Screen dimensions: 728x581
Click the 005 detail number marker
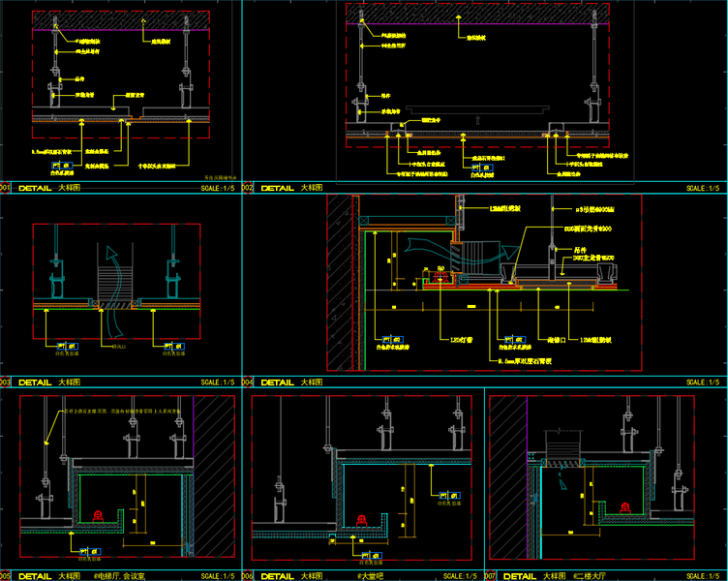(x=4, y=576)
